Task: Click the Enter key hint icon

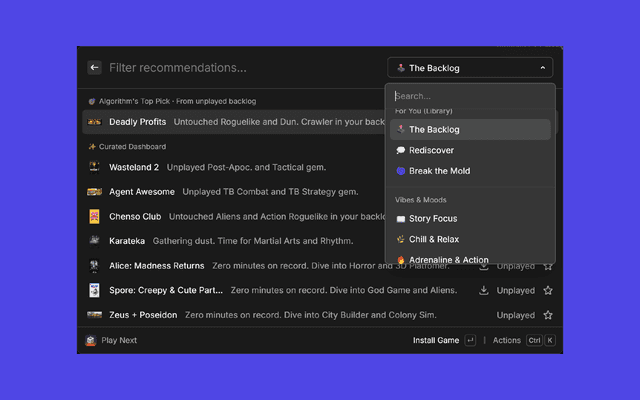Action: [470, 340]
